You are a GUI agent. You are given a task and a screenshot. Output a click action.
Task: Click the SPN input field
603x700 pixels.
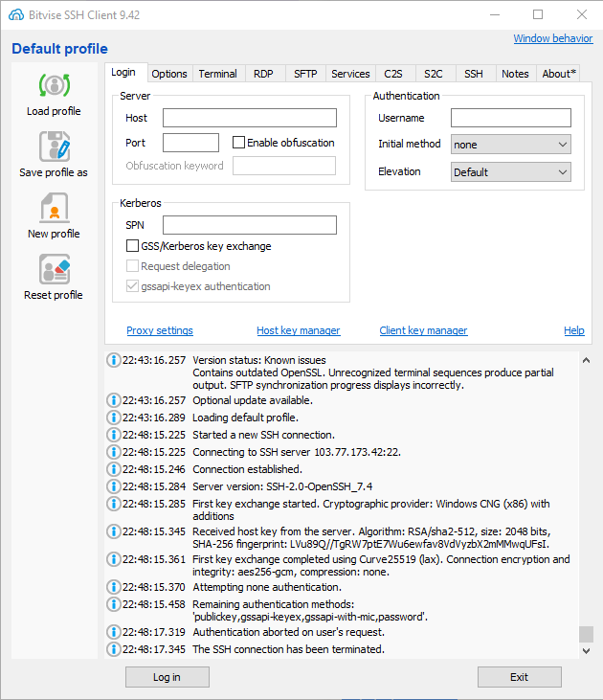click(250, 225)
